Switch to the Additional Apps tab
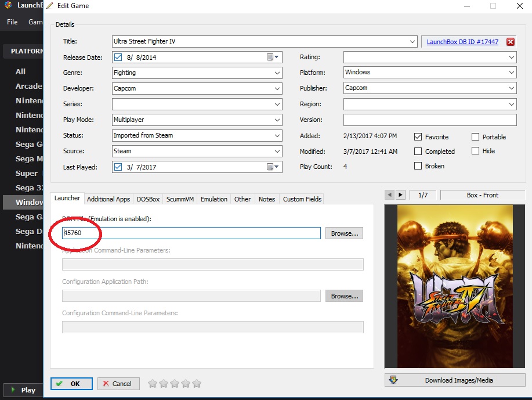The width and height of the screenshot is (532, 400). (108, 199)
